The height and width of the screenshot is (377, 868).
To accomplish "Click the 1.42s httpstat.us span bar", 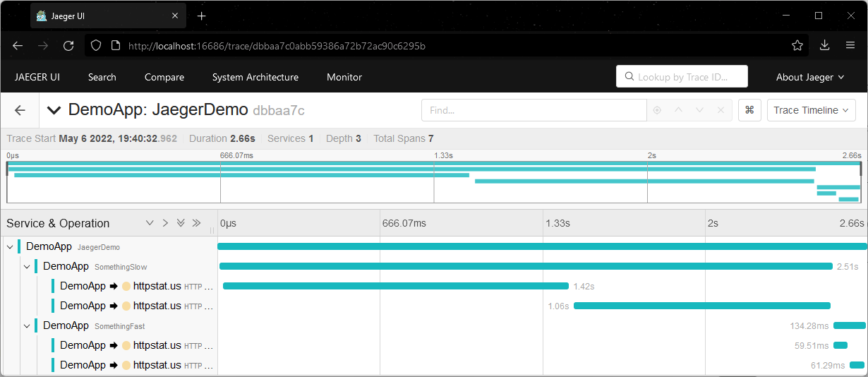I will pyautogui.click(x=395, y=286).
